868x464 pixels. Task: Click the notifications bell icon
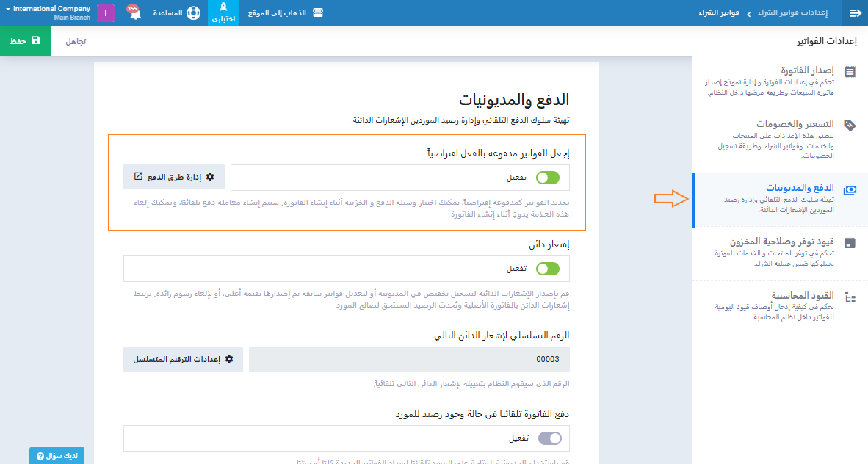[135, 14]
